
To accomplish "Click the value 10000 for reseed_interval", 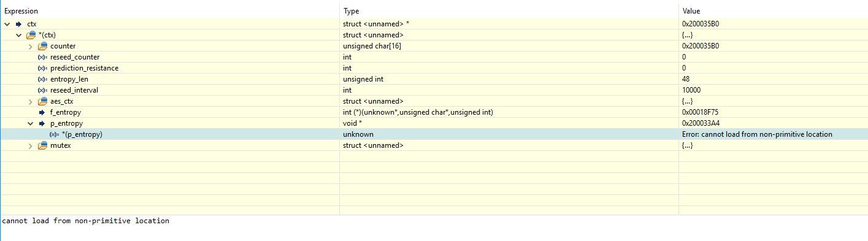I will click(x=691, y=90).
